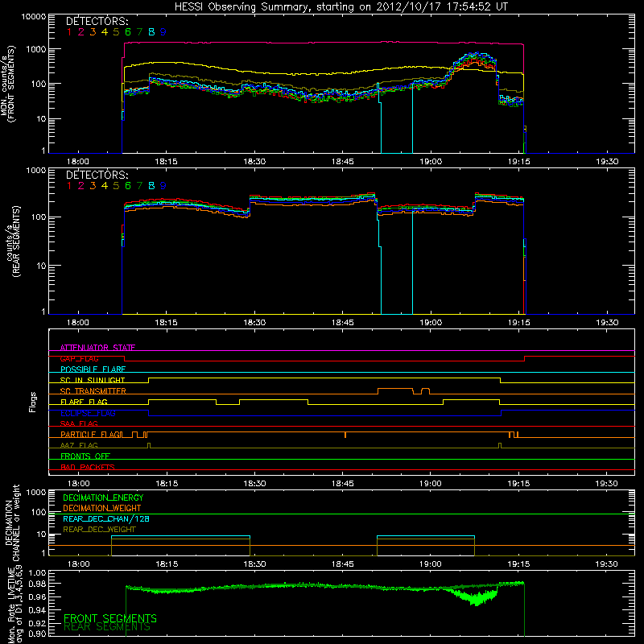The height and width of the screenshot is (644, 644).
Task: Click the 1000 y-axis tick of rear segments panel
Action: click(x=36, y=171)
